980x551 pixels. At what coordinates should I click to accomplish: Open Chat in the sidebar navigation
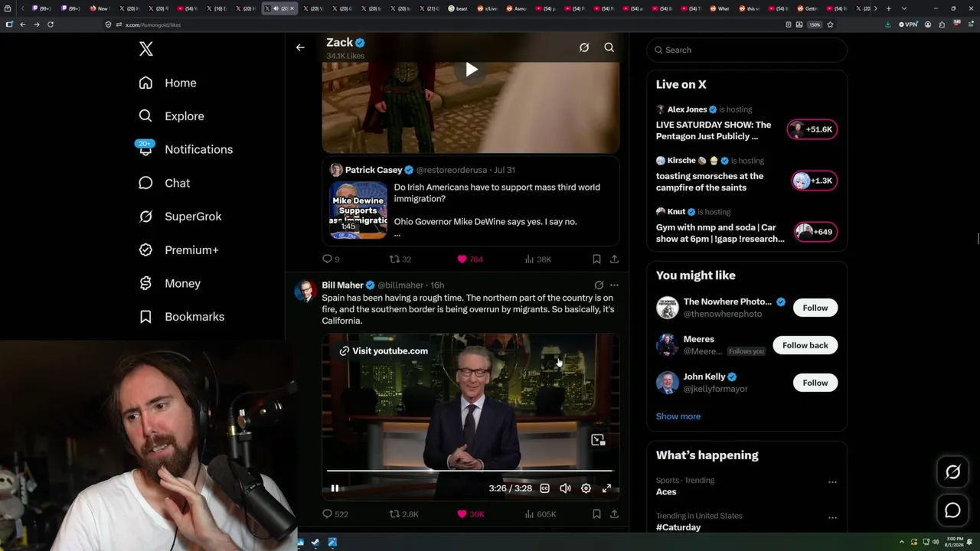coord(164,183)
